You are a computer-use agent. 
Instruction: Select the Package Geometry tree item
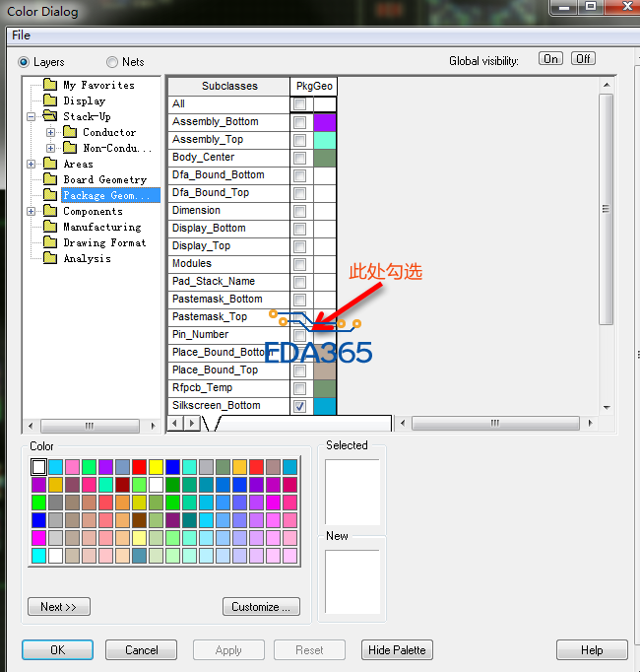[x=110, y=195]
